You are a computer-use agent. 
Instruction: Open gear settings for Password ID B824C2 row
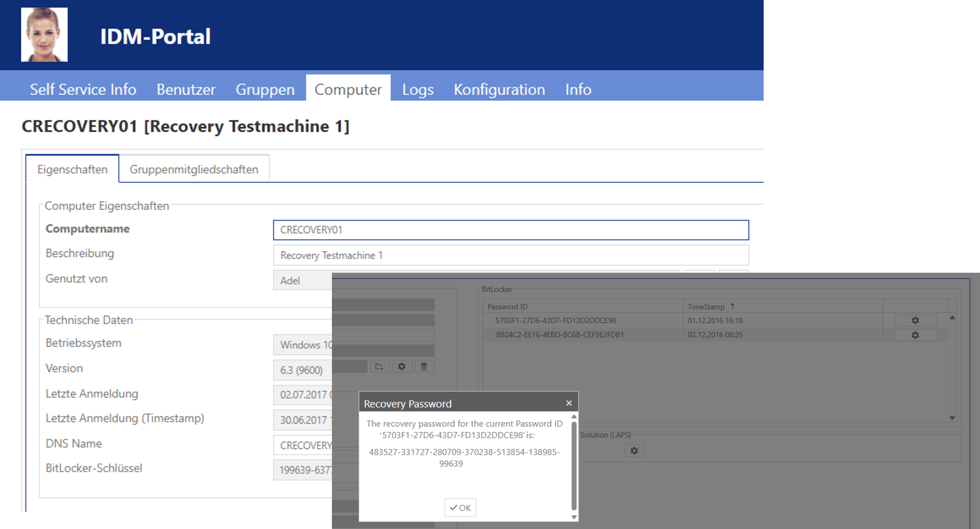[x=915, y=335]
